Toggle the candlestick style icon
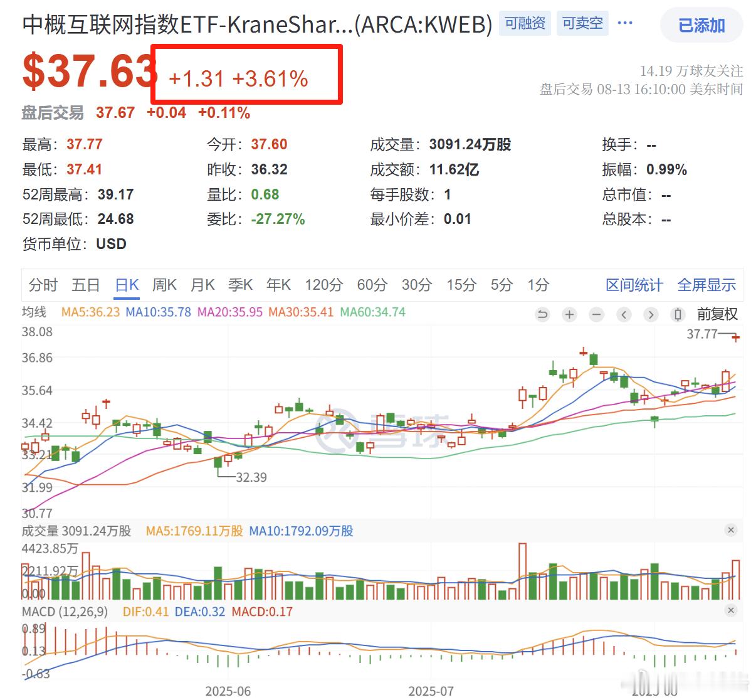The height and width of the screenshot is (700, 756). click(x=678, y=314)
